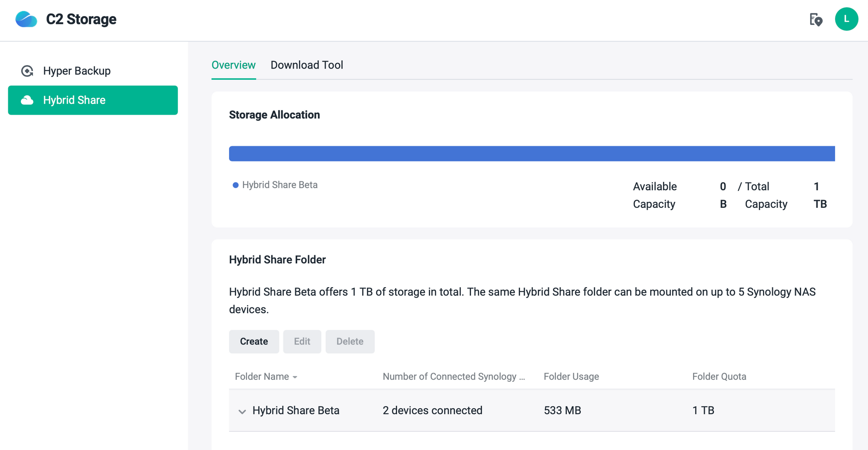This screenshot has height=450, width=868.
Task: Click the Hybrid Share Folder heading
Action: [277, 260]
